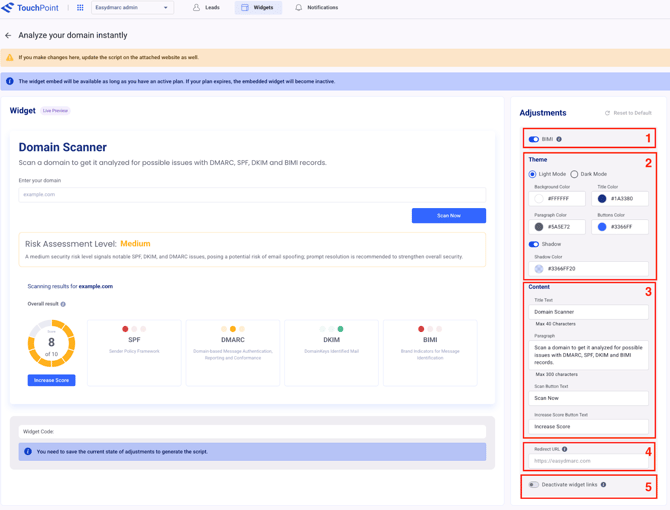Click the Enter your domain input field
The width and height of the screenshot is (670, 510).
(x=252, y=194)
